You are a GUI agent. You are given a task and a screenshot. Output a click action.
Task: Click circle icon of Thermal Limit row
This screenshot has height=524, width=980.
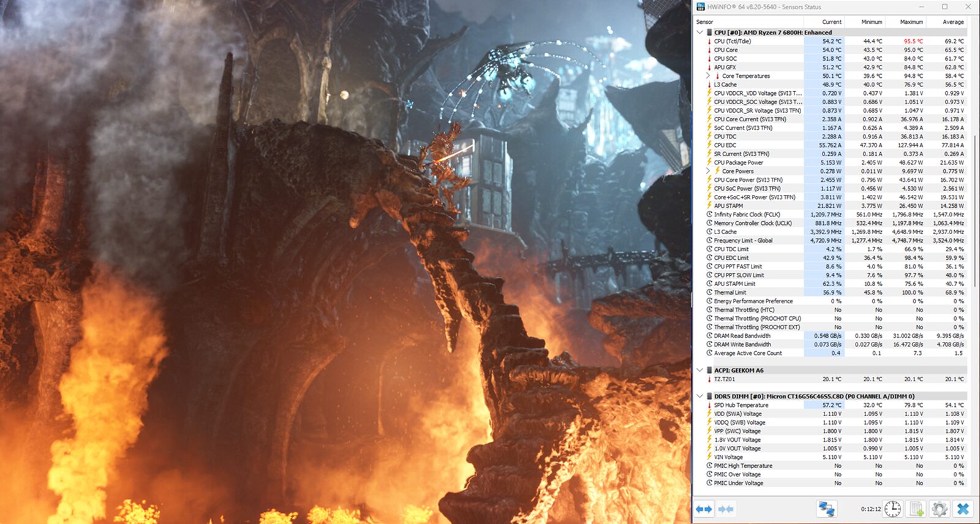(x=709, y=292)
